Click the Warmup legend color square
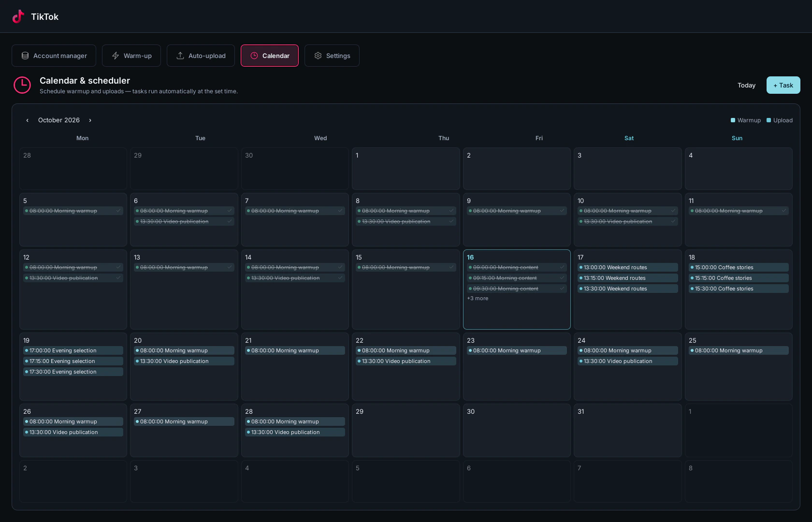 [733, 120]
